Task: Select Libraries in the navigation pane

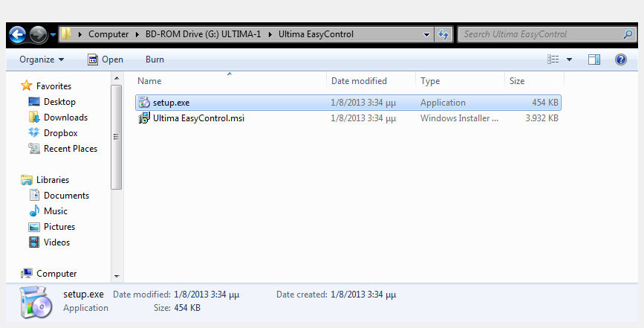Action: click(53, 180)
